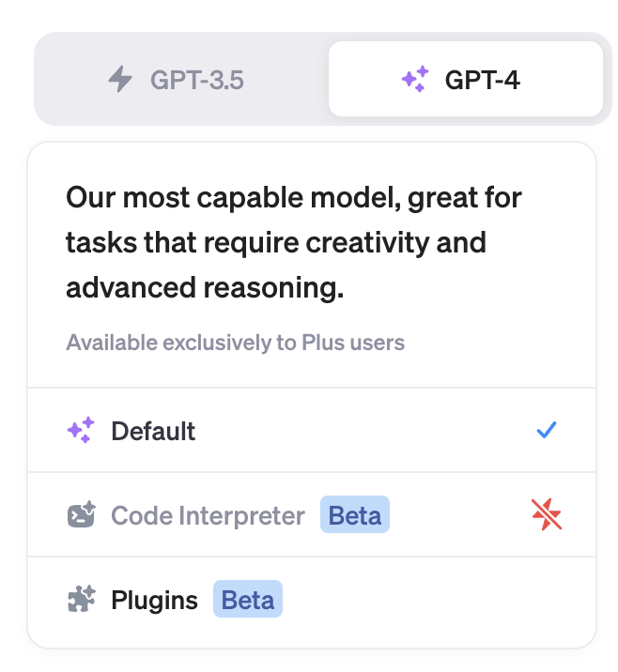
Task: Click the Beta badge next to Code Interpreter
Action: 355,515
